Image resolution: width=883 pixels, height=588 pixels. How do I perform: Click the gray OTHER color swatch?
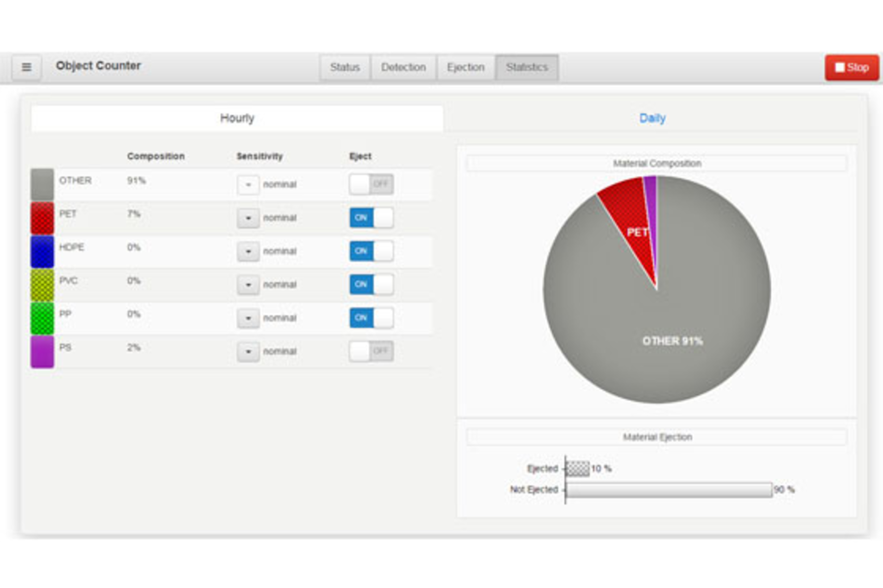click(42, 184)
